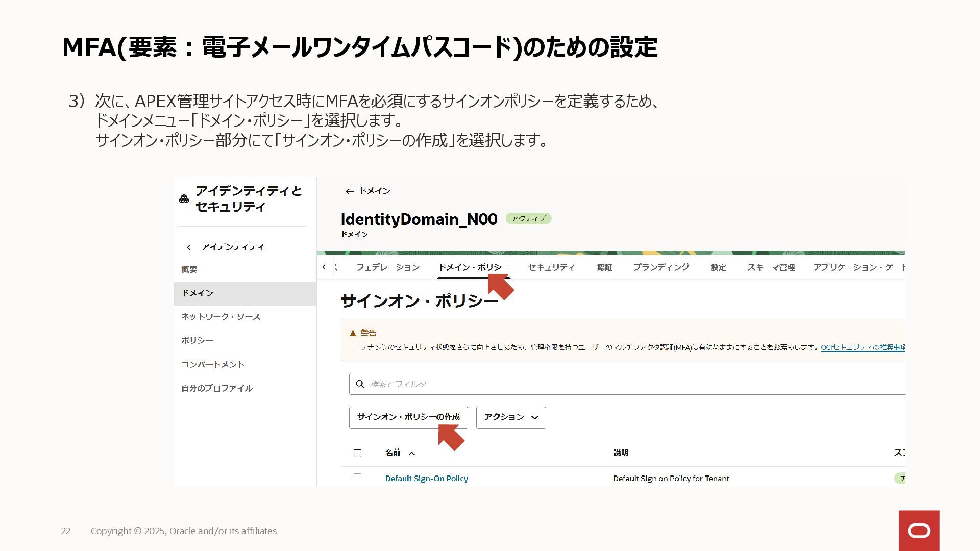Click the warning triangle icon

point(353,333)
